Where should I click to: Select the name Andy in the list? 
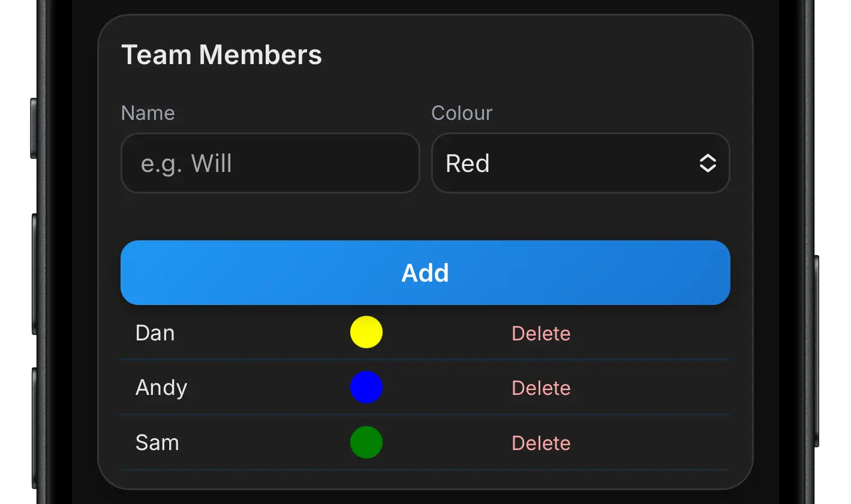(x=161, y=388)
